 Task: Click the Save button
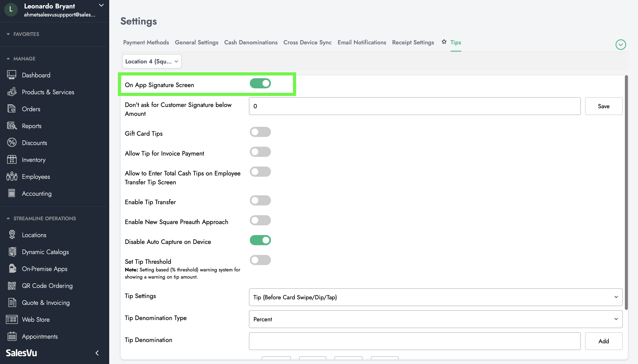click(603, 106)
